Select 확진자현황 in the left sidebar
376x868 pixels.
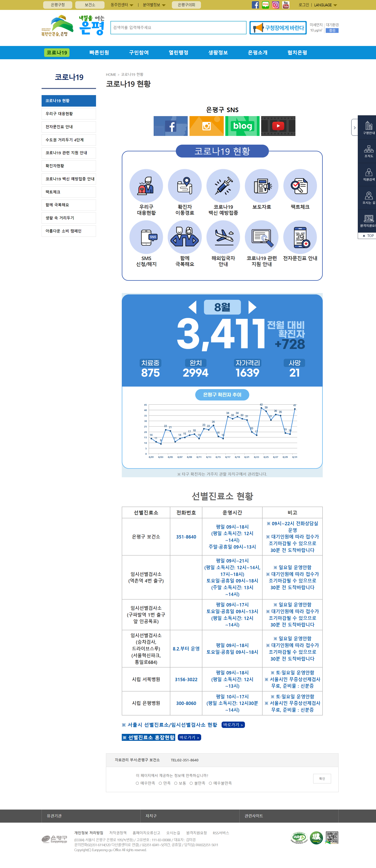pos(69,166)
